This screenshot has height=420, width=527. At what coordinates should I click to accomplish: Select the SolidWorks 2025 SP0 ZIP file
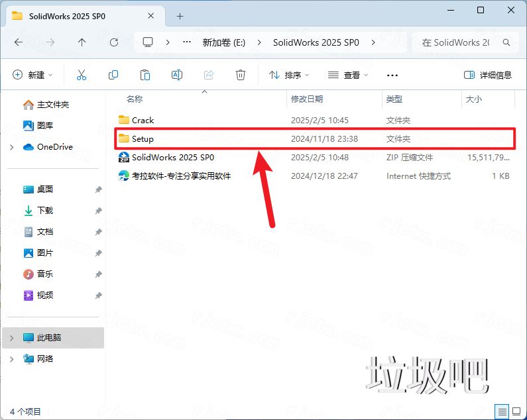[x=314, y=157]
